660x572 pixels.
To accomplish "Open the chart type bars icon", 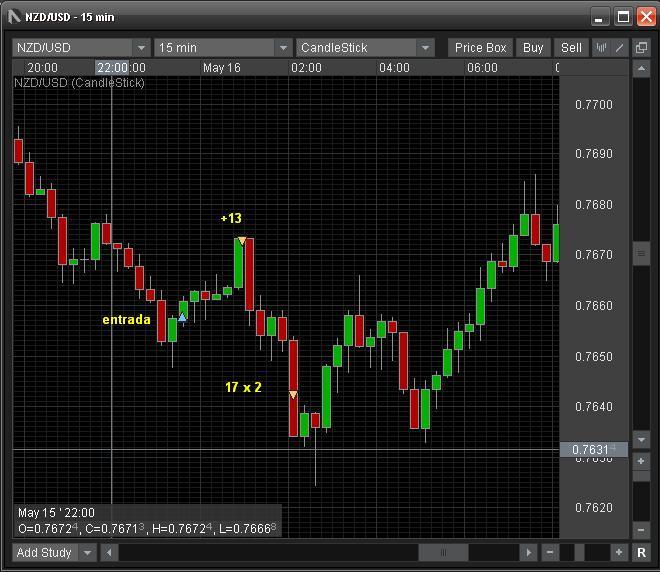I will pos(602,47).
